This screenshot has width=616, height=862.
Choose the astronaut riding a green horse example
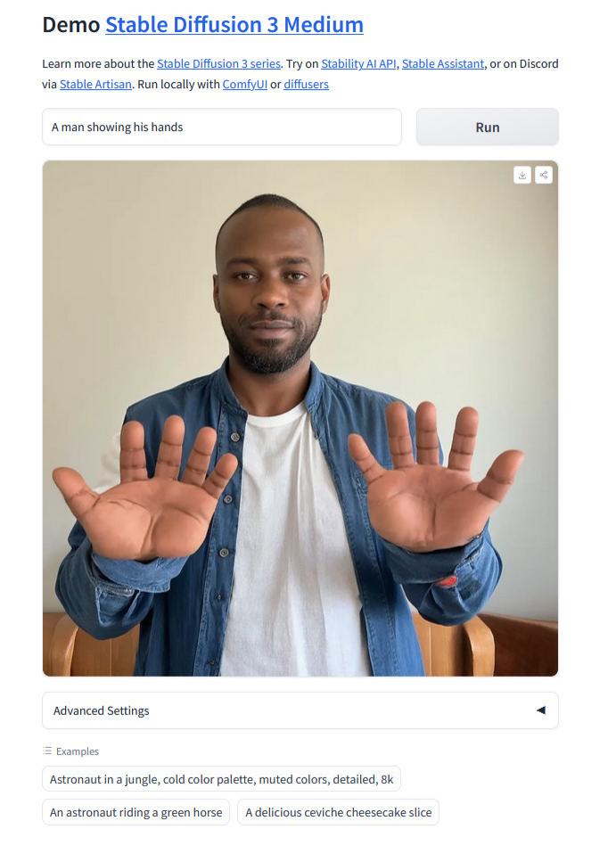tap(136, 812)
